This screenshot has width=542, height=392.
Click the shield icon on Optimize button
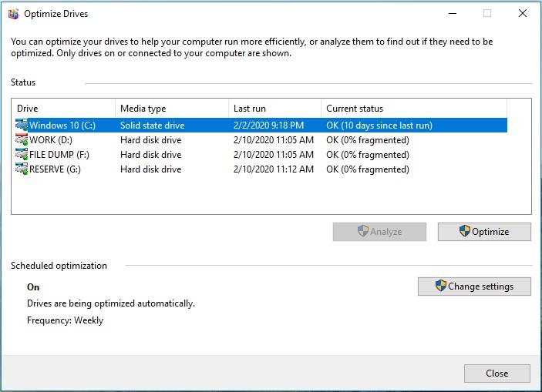[x=465, y=231]
